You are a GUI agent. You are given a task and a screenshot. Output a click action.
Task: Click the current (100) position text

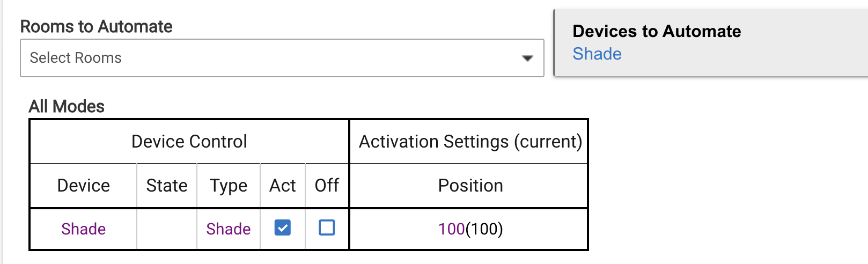click(484, 229)
